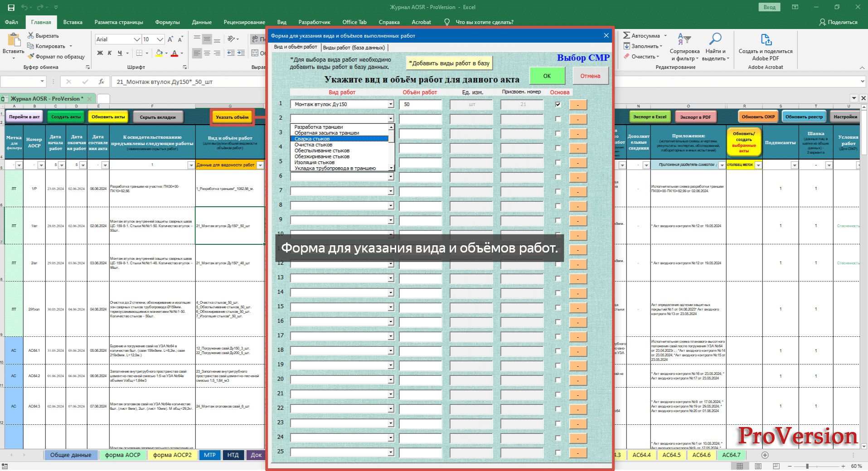The height and width of the screenshot is (471, 868).
Task: Tick the Основа checkbox in row 20
Action: (x=558, y=380)
